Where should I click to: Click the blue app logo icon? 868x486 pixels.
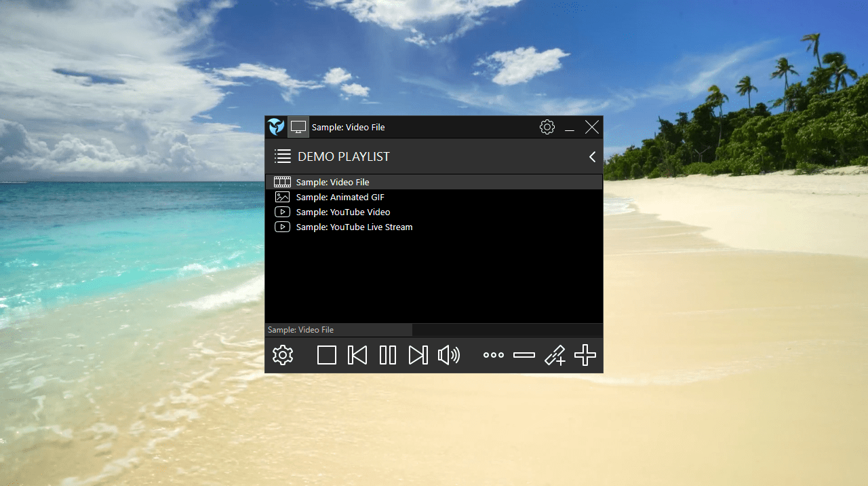pyautogui.click(x=276, y=127)
